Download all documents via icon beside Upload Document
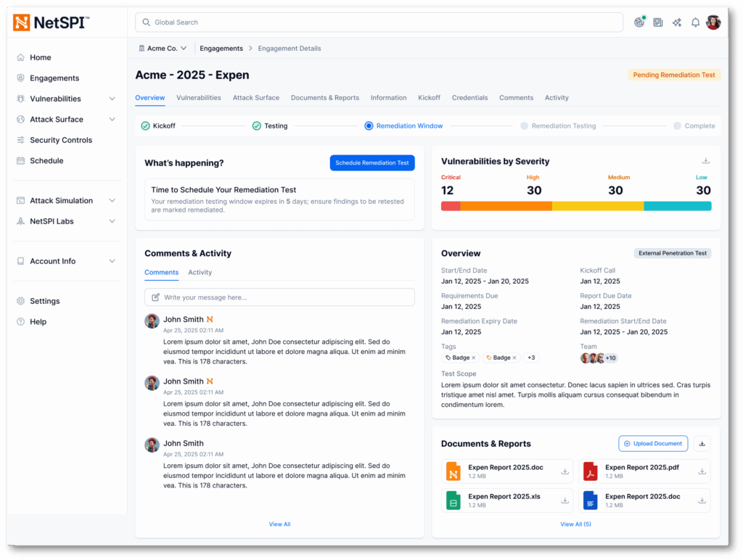Image resolution: width=743 pixels, height=560 pixels. 702,443
